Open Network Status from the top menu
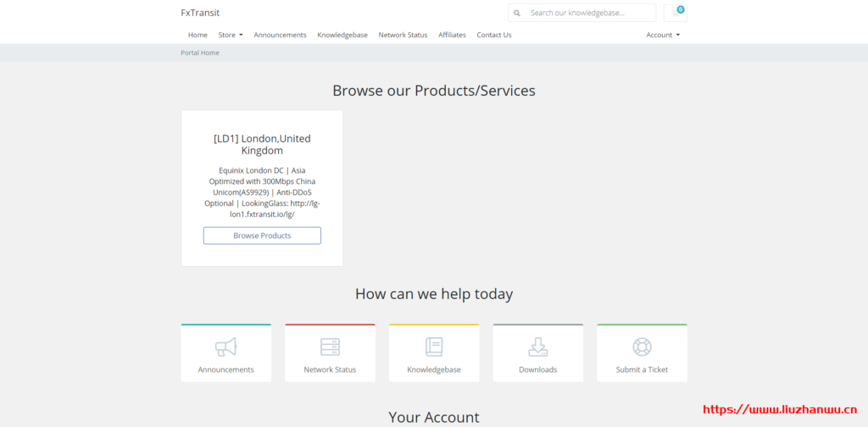Viewport: 868px width, 427px height. click(x=403, y=35)
